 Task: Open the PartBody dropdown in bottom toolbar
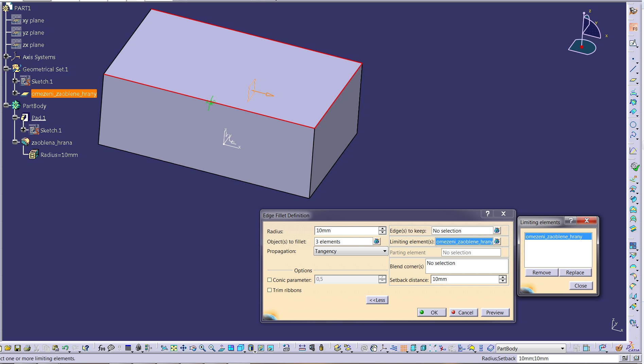click(x=562, y=349)
